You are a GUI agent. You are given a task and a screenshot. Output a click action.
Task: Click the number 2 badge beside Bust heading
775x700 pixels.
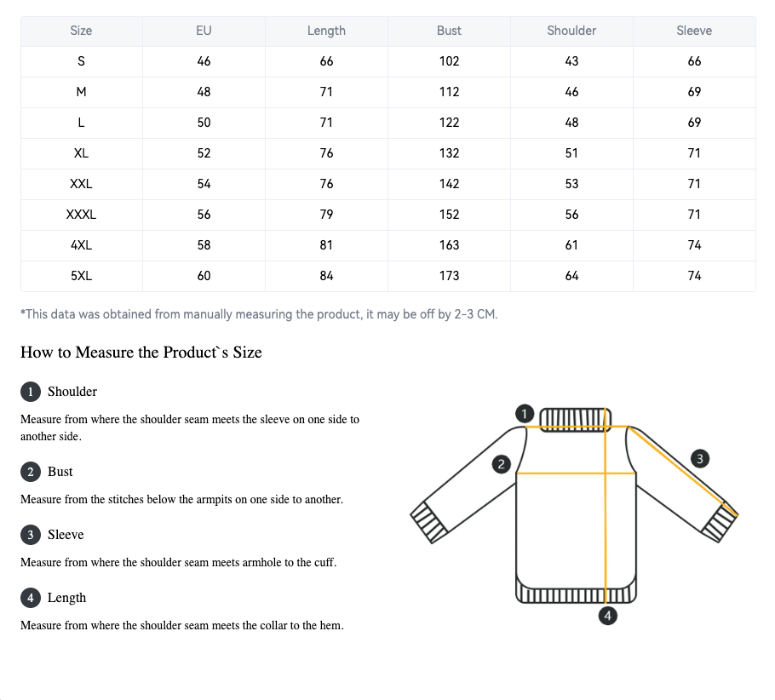[31, 472]
